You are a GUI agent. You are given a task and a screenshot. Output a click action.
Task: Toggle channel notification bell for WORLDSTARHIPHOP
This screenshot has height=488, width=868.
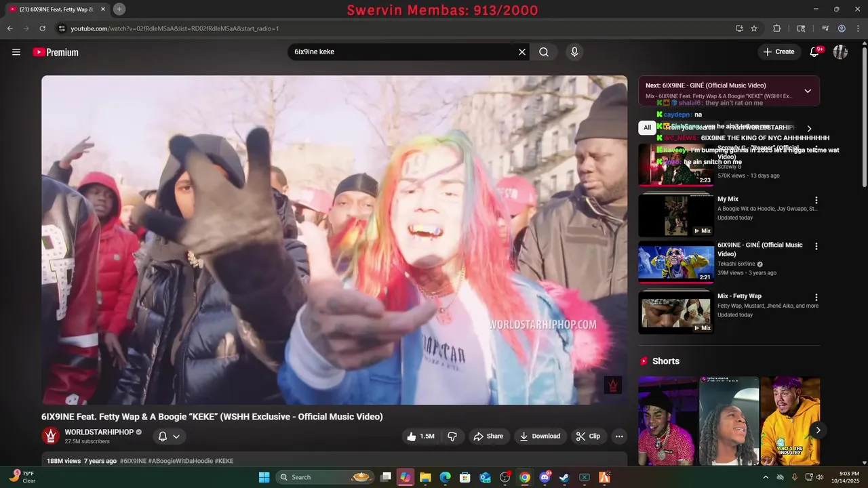[x=168, y=436]
